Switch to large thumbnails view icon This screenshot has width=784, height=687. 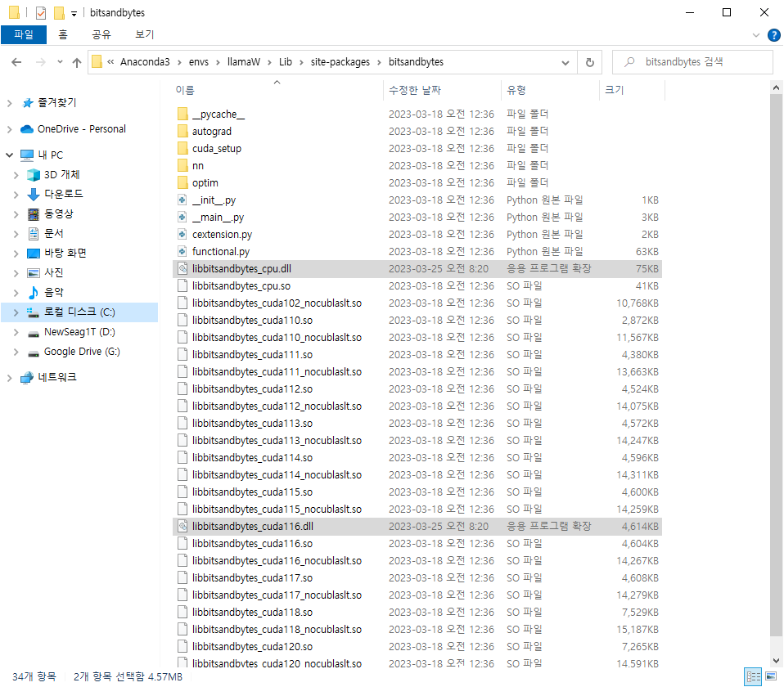pyautogui.click(x=771, y=676)
